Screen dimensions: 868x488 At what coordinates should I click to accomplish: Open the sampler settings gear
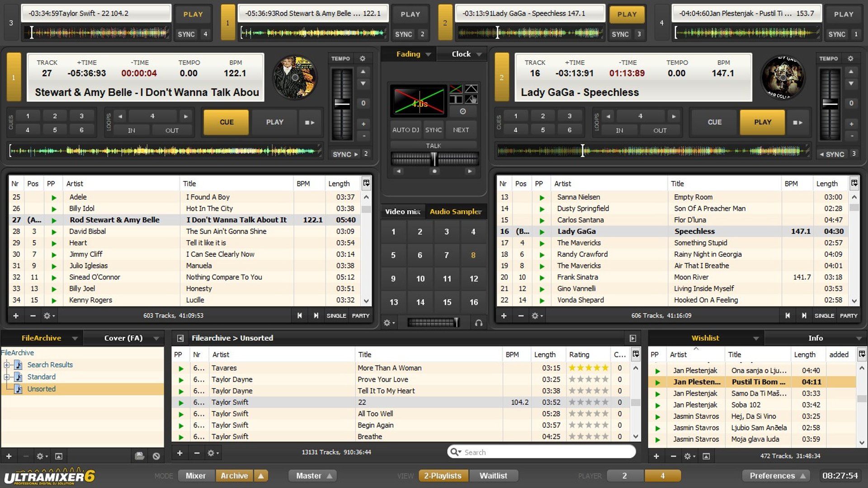click(389, 322)
